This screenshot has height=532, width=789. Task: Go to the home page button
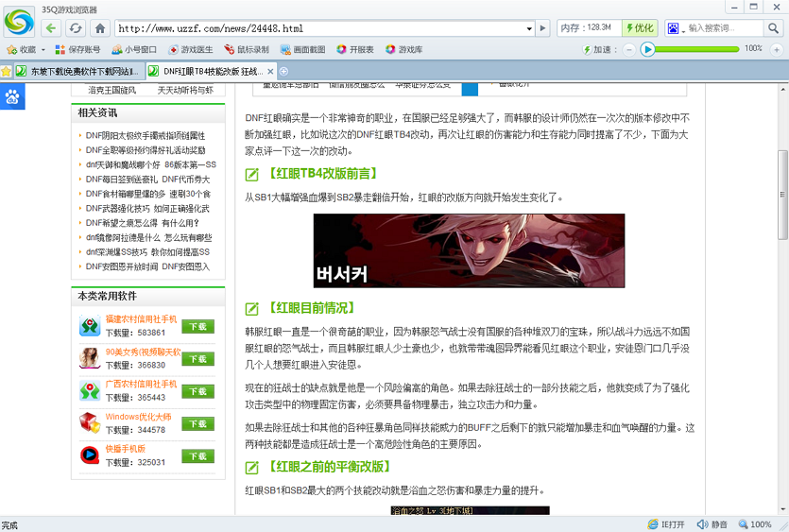point(100,28)
